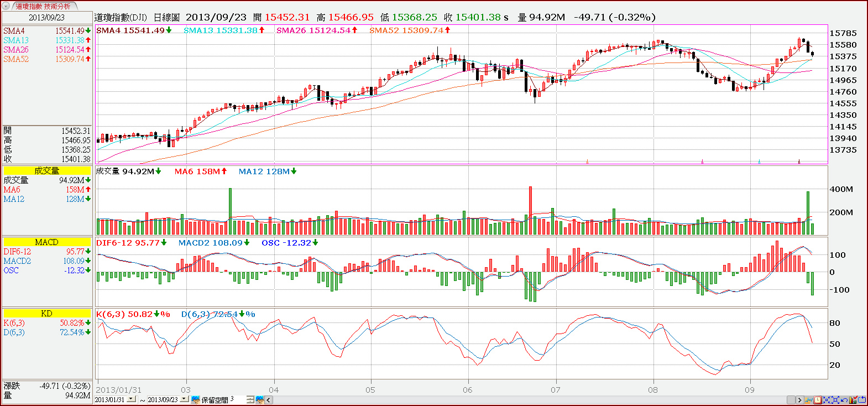
Task: Click the 09 month marker on the time axis
Action: [x=749, y=389]
